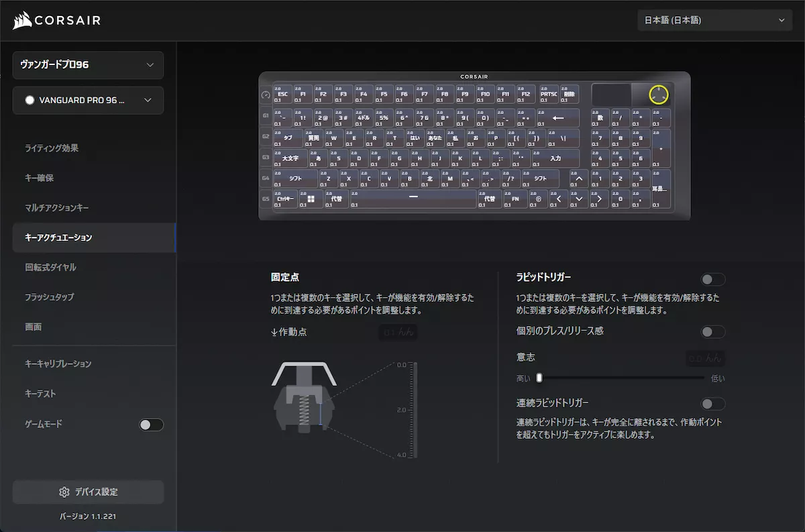Click the speedometer key above G1
805x532 pixels.
tap(265, 95)
